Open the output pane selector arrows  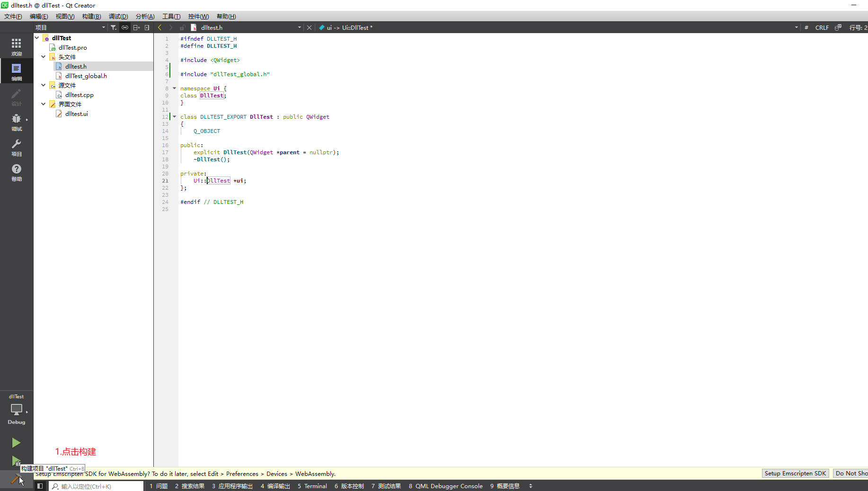pos(531,486)
